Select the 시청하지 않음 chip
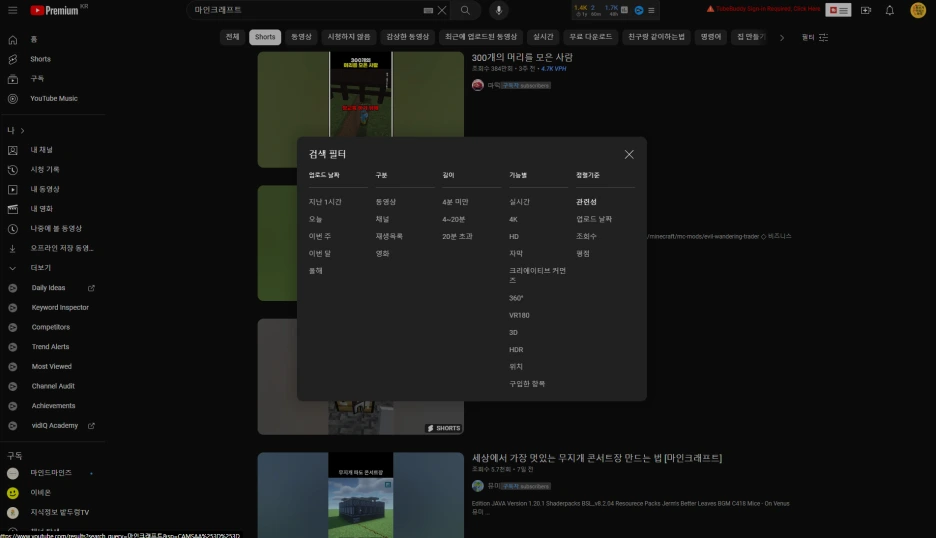Screen dimensions: 936x538 [x=349, y=37]
